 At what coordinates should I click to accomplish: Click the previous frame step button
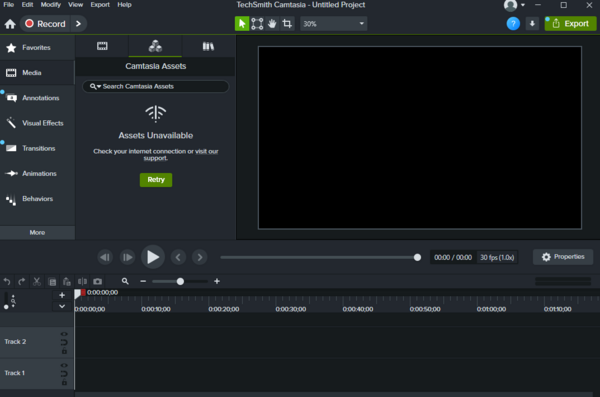pyautogui.click(x=105, y=257)
